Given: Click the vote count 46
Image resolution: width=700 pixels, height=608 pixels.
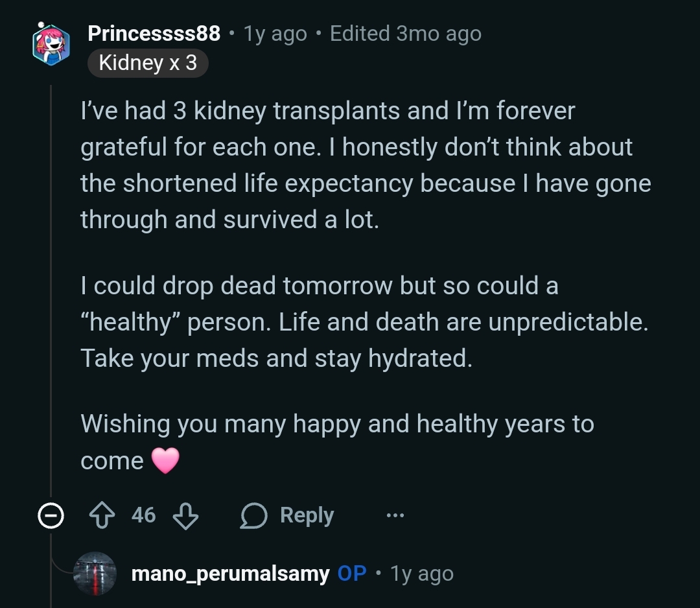Looking at the screenshot, I should (143, 516).
